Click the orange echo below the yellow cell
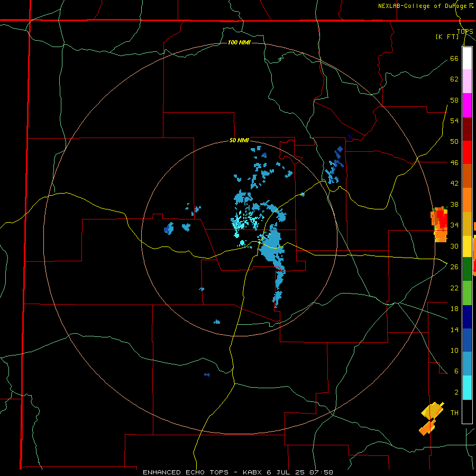Image resolution: width=476 pixels, height=476 pixels. click(427, 427)
